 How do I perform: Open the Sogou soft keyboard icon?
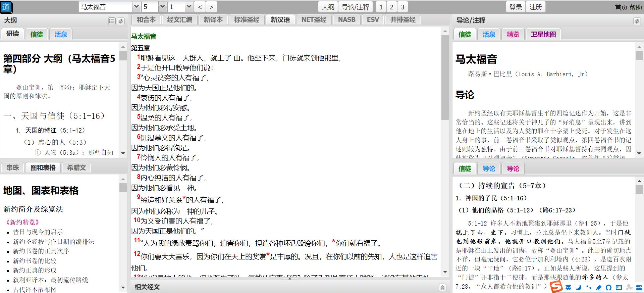(x=619, y=287)
